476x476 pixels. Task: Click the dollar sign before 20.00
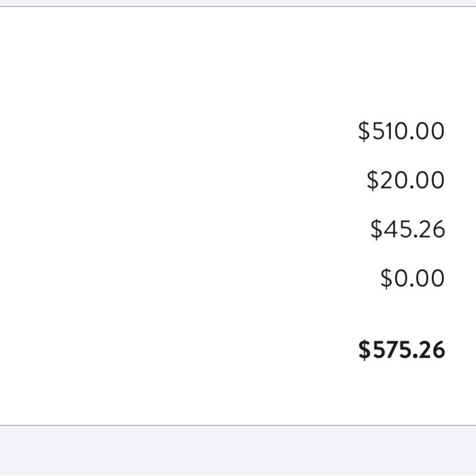pos(372,180)
